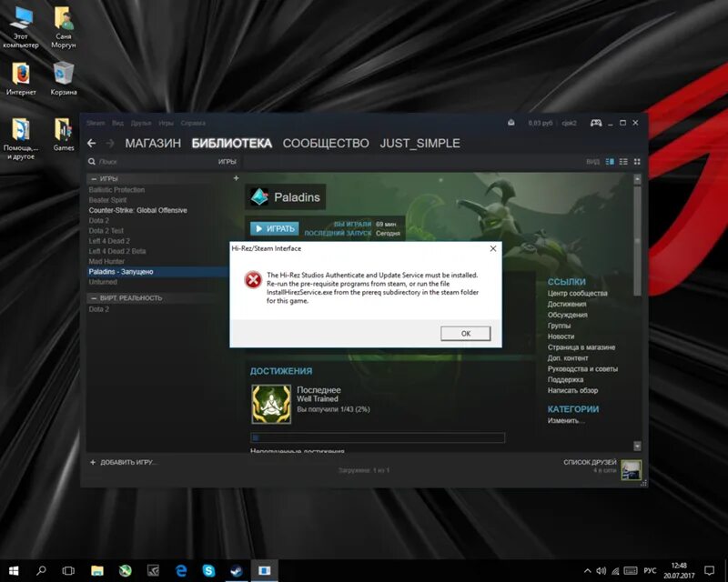This screenshot has height=582, width=728.
Task: Go to БИБЛИОТЕКА tab
Action: pyautogui.click(x=232, y=143)
